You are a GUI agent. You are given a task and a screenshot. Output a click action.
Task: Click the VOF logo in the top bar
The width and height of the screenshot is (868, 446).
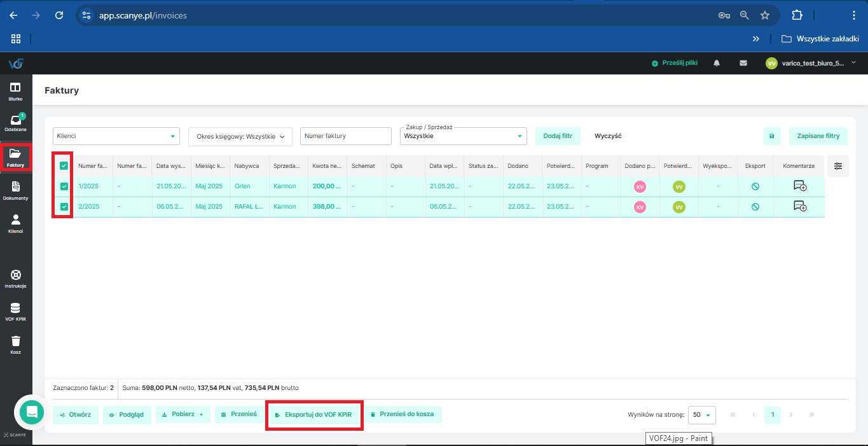coord(16,63)
